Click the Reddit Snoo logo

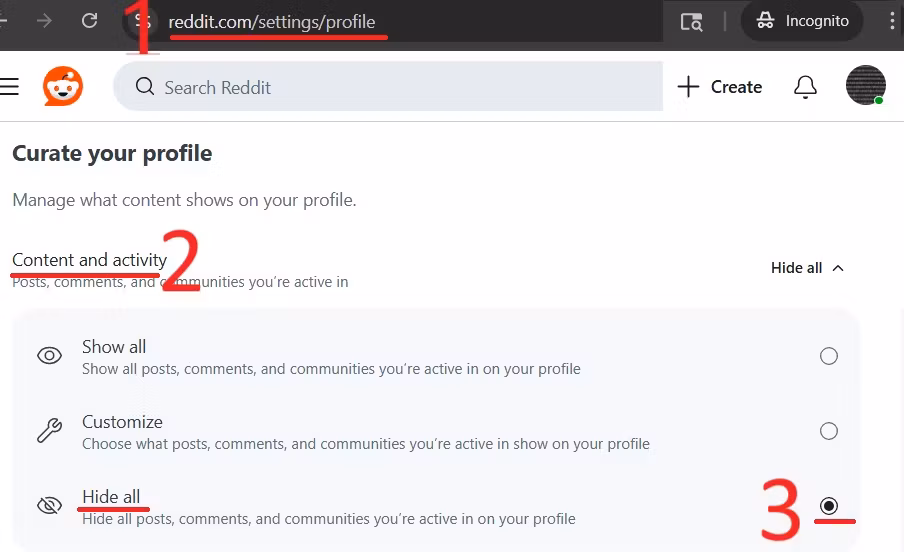(x=63, y=87)
